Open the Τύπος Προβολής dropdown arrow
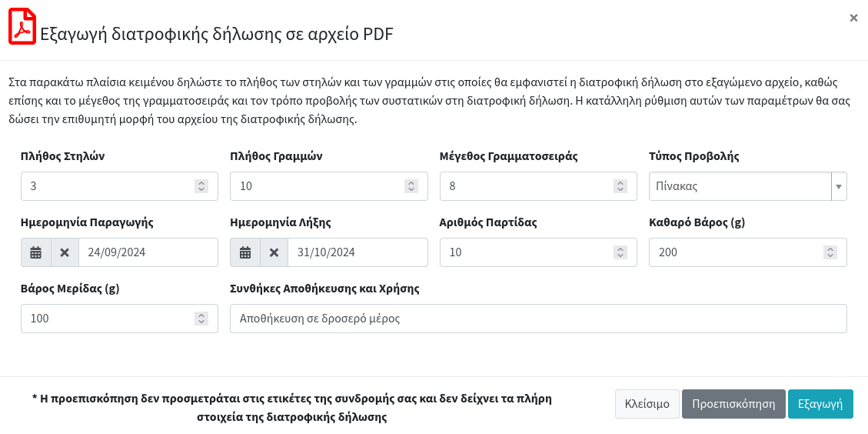Screen dimensions: 868x434 [x=839, y=186]
